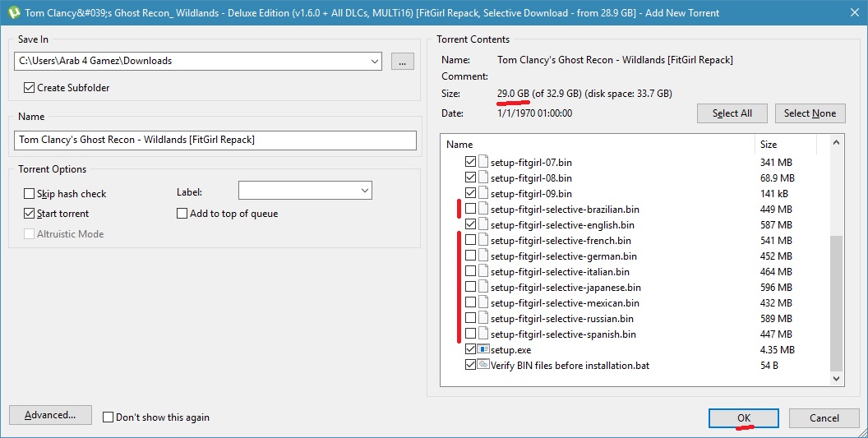Image resolution: width=868 pixels, height=438 pixels.
Task: Click the file list scrollbar thumb
Action: pos(837,303)
